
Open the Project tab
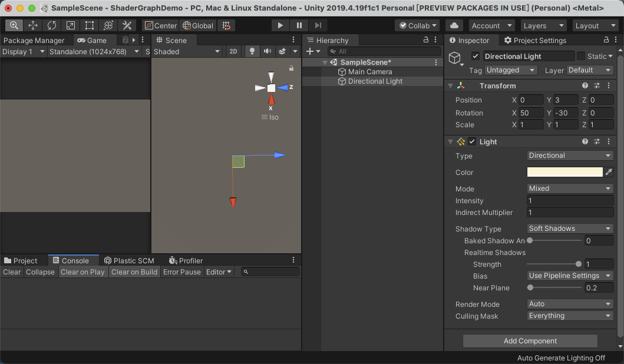click(21, 260)
